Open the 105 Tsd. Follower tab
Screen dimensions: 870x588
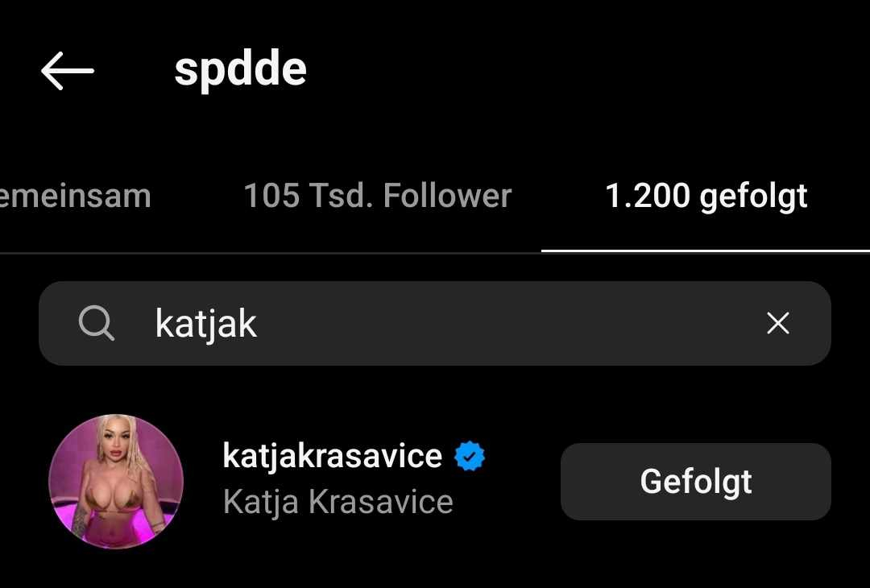[x=377, y=196]
